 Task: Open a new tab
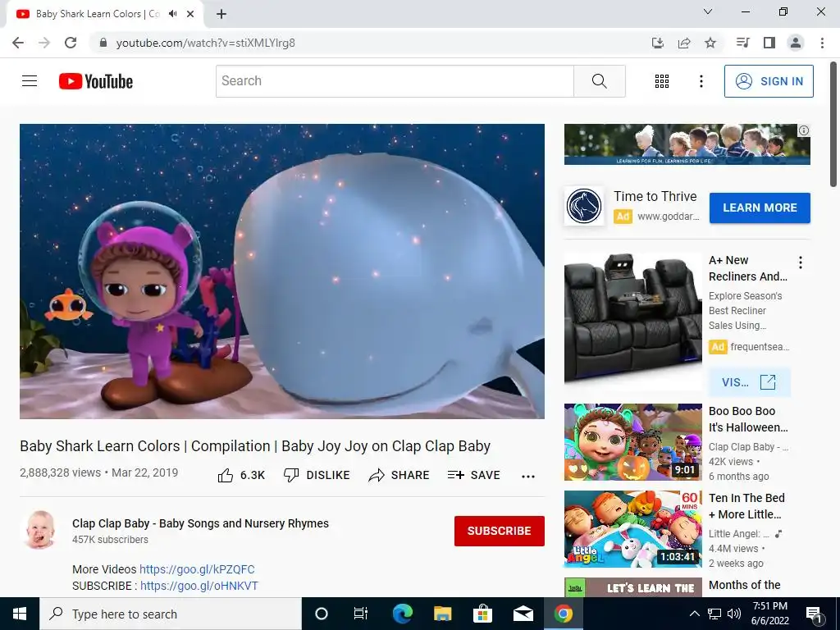[221, 15]
